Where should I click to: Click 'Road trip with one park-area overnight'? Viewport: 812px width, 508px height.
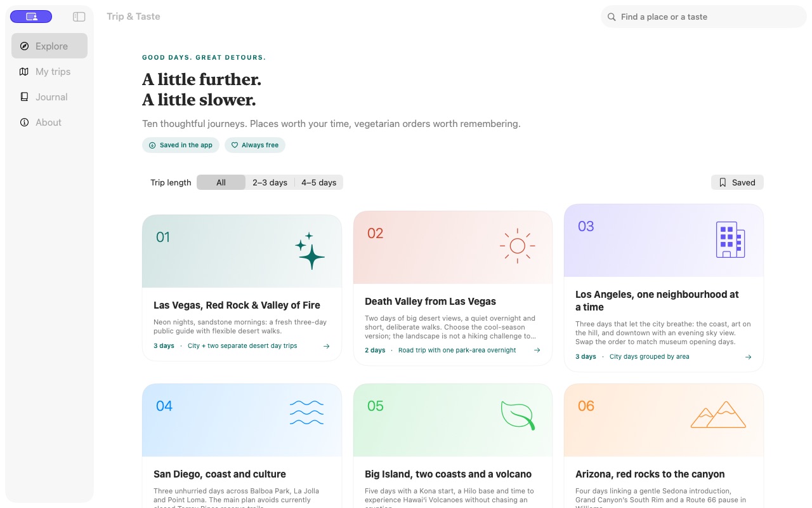click(457, 351)
